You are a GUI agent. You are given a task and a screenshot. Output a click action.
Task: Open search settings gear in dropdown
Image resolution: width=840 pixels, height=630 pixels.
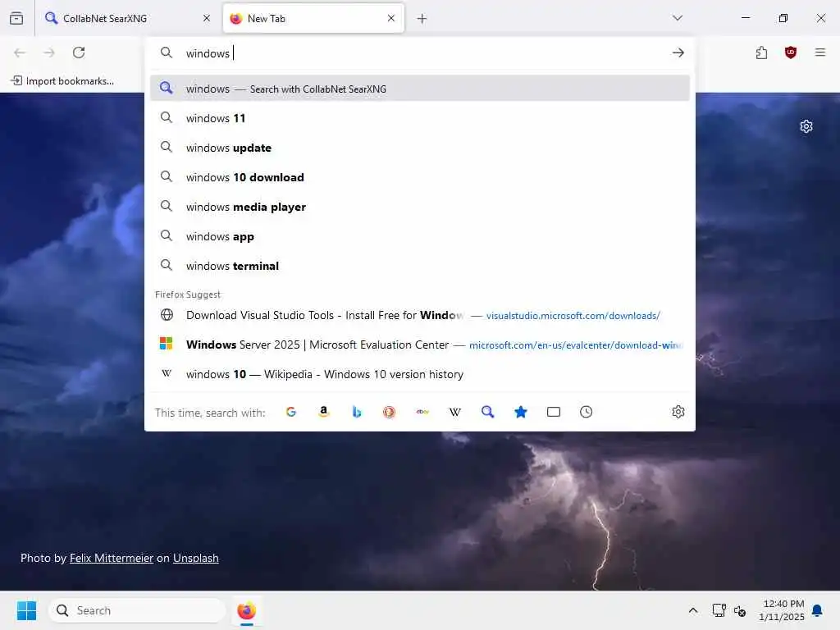[x=678, y=412]
